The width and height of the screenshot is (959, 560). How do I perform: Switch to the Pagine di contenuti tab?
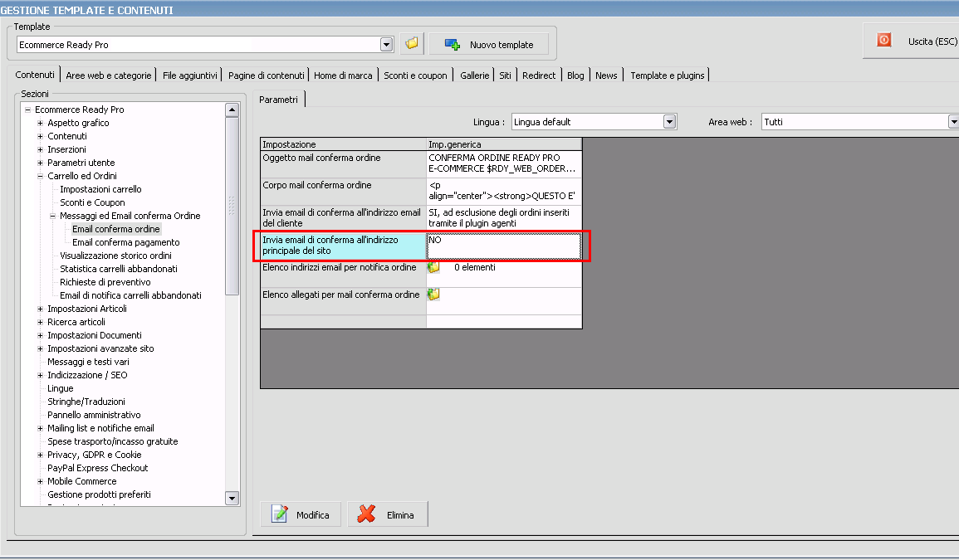[266, 75]
